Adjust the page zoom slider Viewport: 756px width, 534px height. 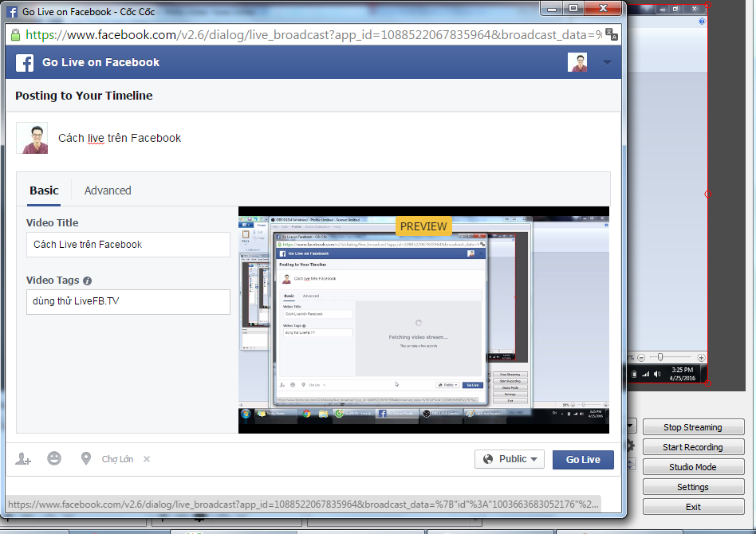[660, 356]
